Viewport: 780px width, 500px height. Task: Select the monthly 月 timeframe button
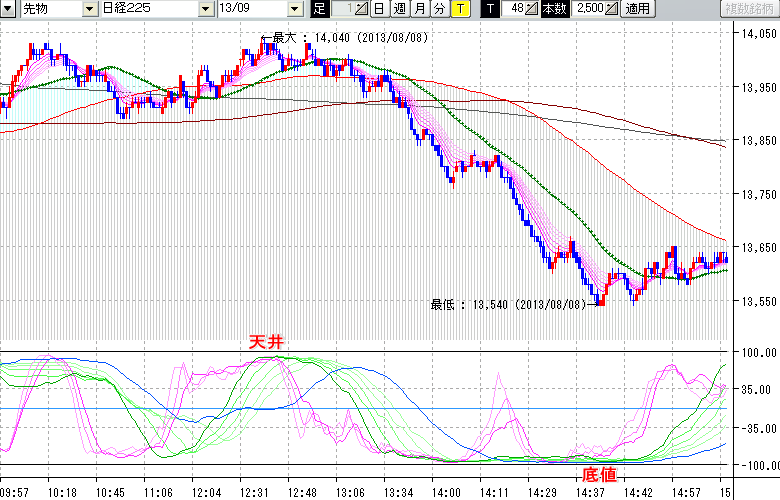pyautogui.click(x=419, y=9)
